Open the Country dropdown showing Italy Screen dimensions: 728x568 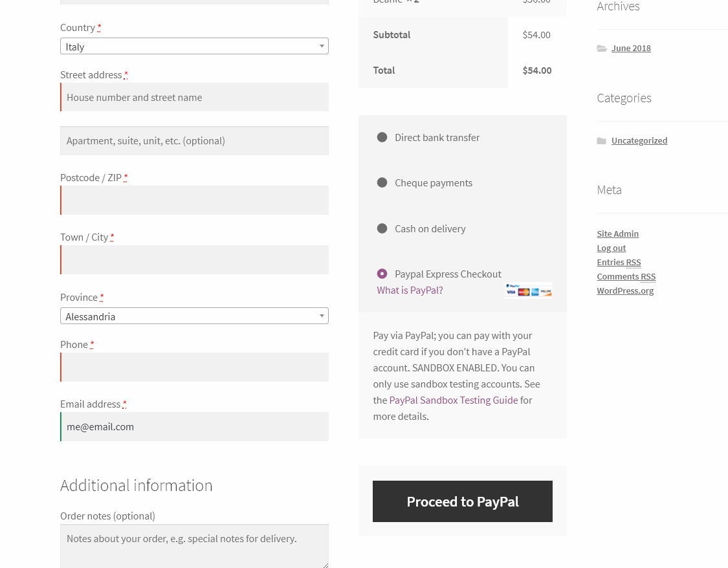[x=194, y=47]
